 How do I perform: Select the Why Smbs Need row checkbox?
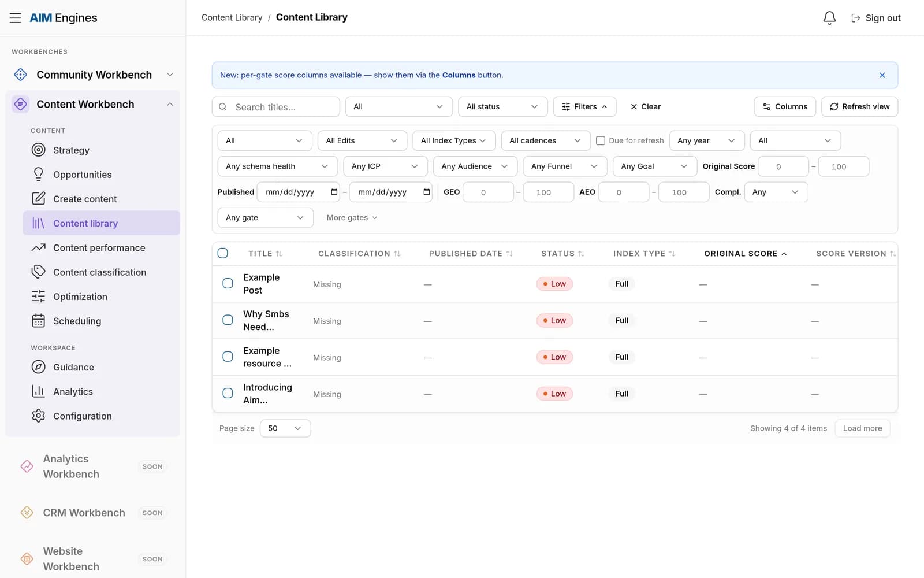click(228, 320)
